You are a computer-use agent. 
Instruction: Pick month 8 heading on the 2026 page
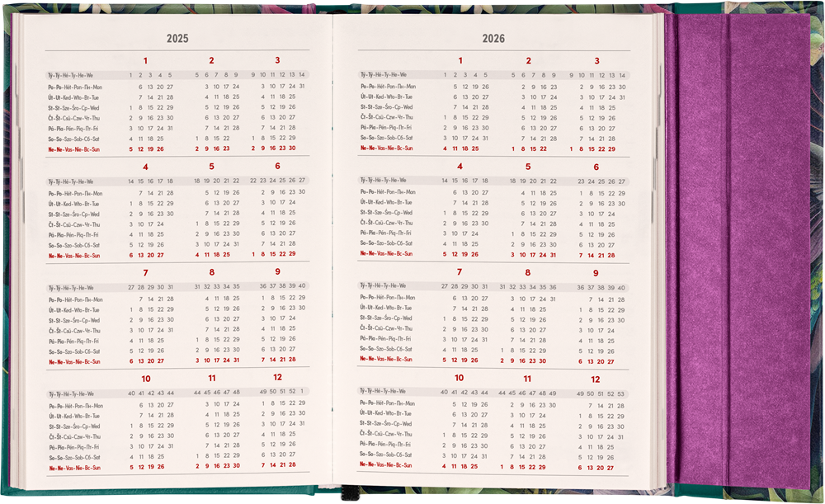click(527, 272)
